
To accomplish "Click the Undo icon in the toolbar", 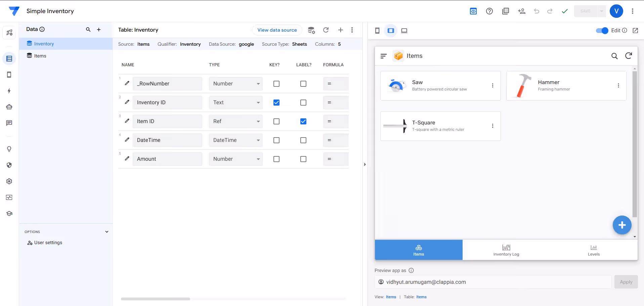I will pos(536,11).
